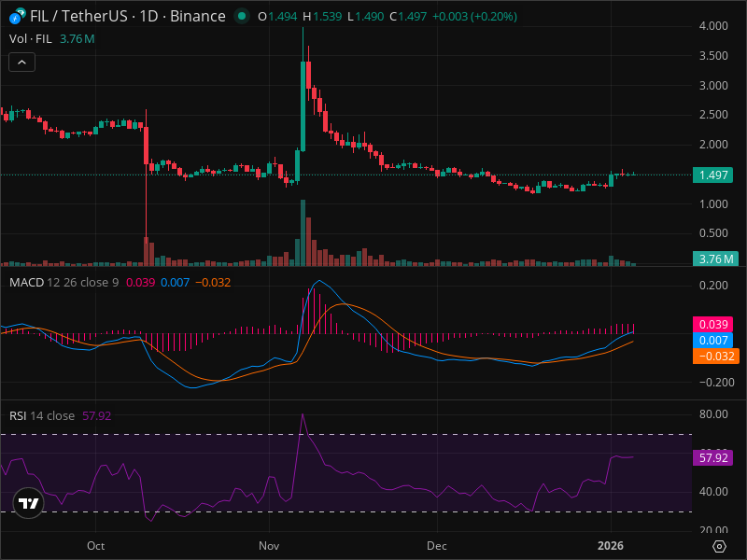Screen dimensions: 747x560
Task: Click the 0.200 MACD scale label
Action: pyautogui.click(x=713, y=286)
